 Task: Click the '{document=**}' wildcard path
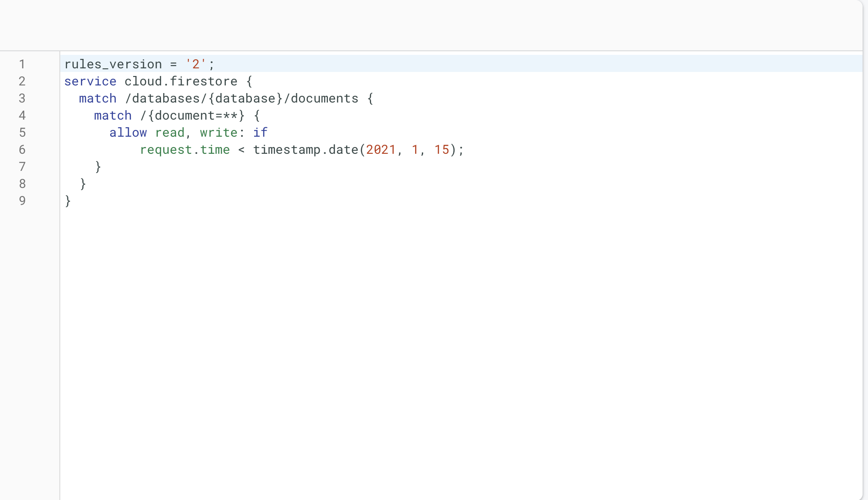pos(196,116)
